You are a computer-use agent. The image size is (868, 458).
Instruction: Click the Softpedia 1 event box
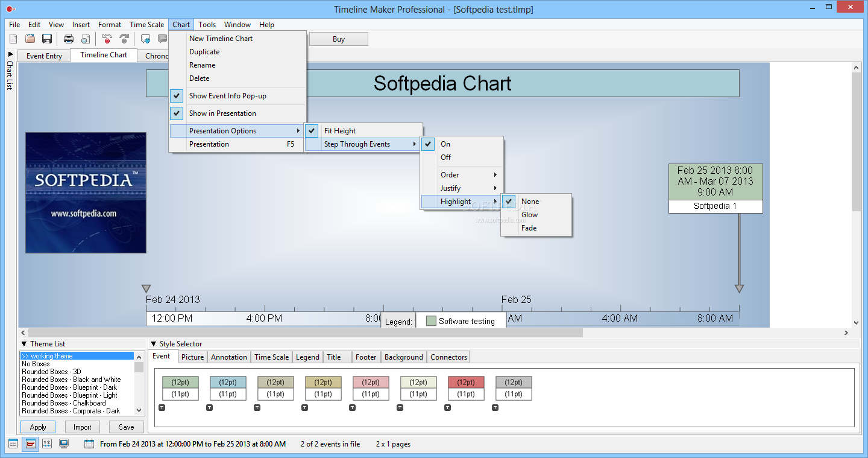click(715, 188)
